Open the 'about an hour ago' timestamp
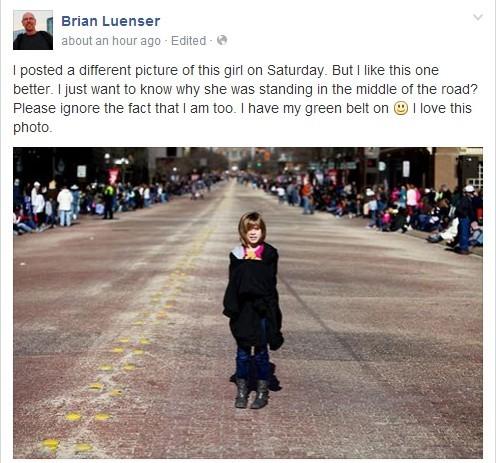Viewport: 496px width, 463px height. (x=111, y=41)
